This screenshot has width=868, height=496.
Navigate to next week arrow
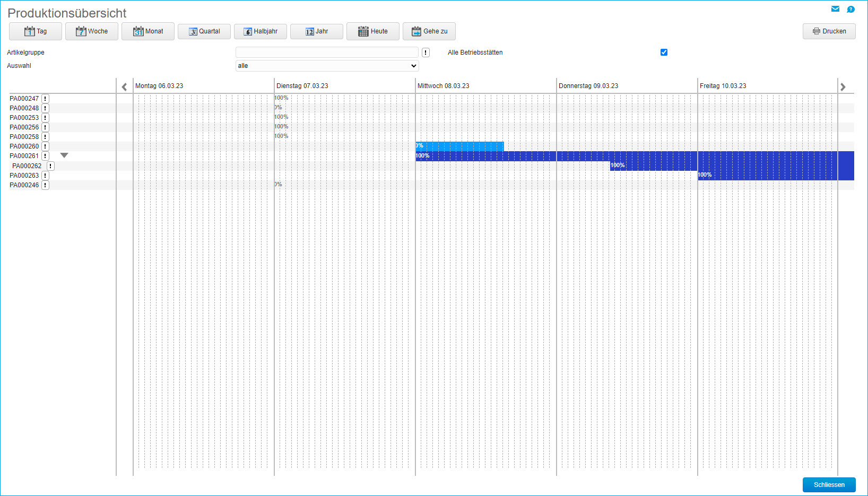(x=843, y=87)
